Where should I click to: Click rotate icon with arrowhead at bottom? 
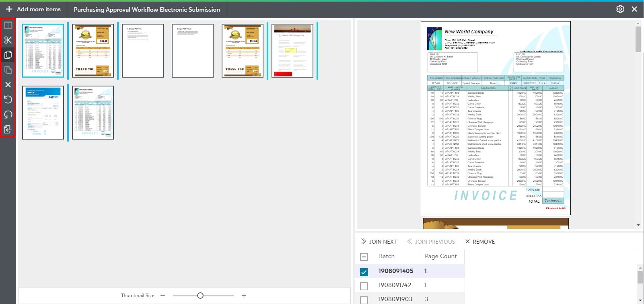pyautogui.click(x=8, y=115)
